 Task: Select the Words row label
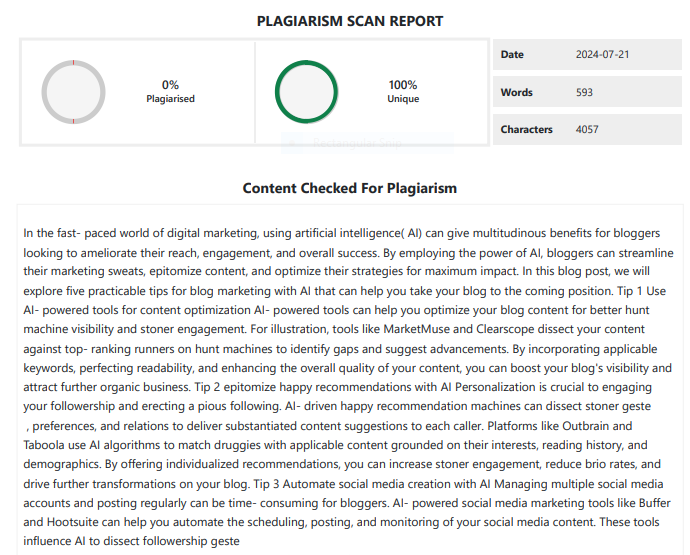(x=516, y=92)
